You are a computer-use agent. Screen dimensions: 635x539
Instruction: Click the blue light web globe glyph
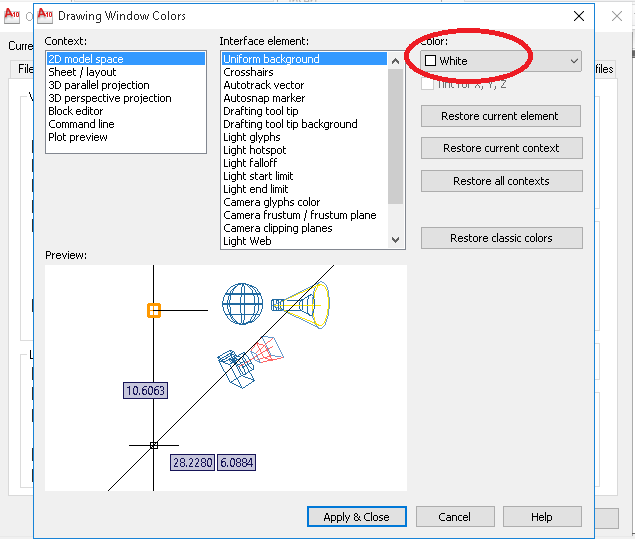[242, 304]
